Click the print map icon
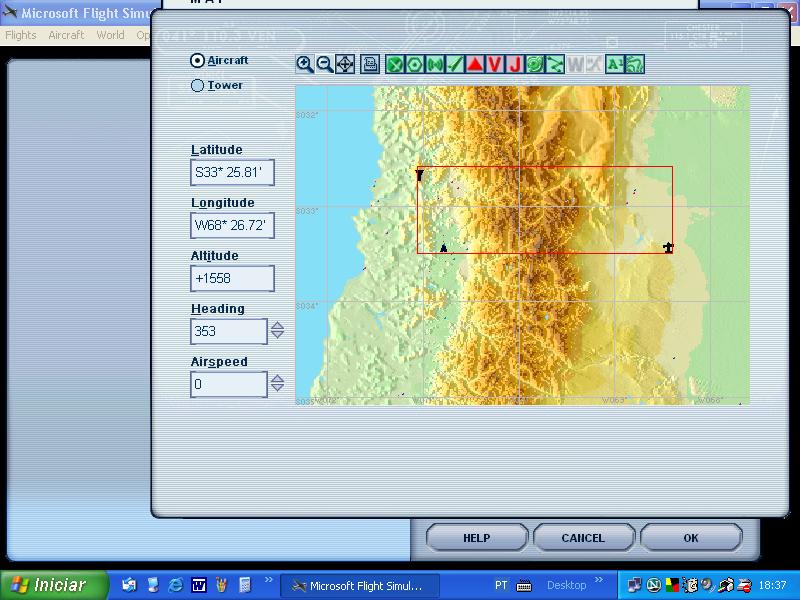This screenshot has height=600, width=800. [x=370, y=64]
